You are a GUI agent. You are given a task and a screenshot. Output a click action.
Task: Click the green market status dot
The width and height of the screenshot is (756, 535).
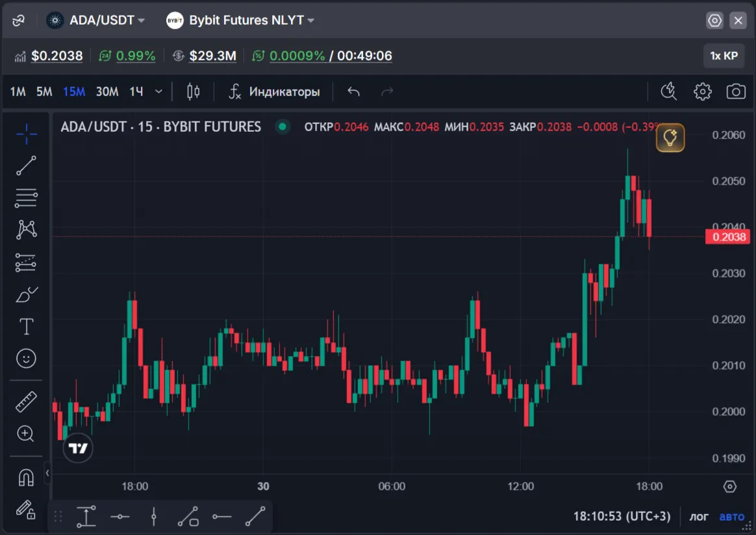[283, 127]
